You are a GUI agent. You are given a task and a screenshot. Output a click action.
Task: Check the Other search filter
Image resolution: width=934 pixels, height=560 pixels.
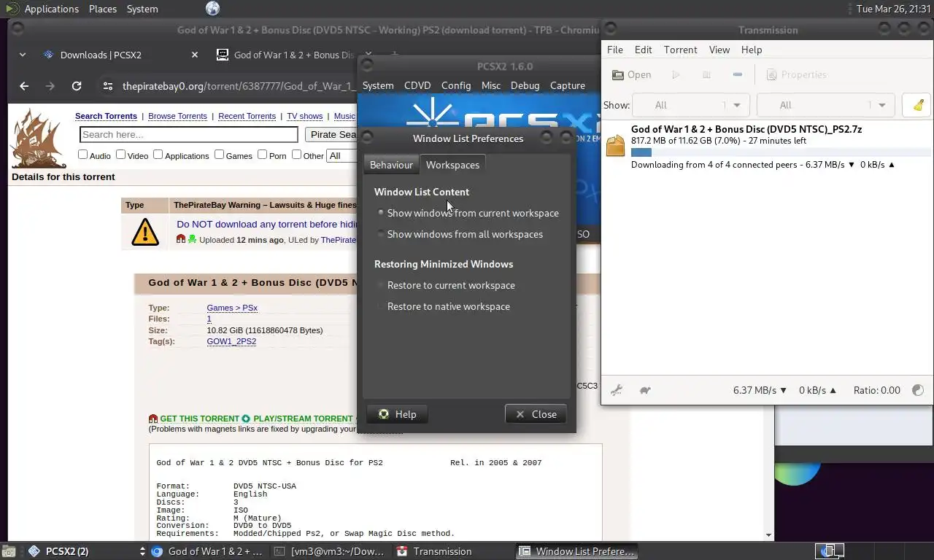296,155
